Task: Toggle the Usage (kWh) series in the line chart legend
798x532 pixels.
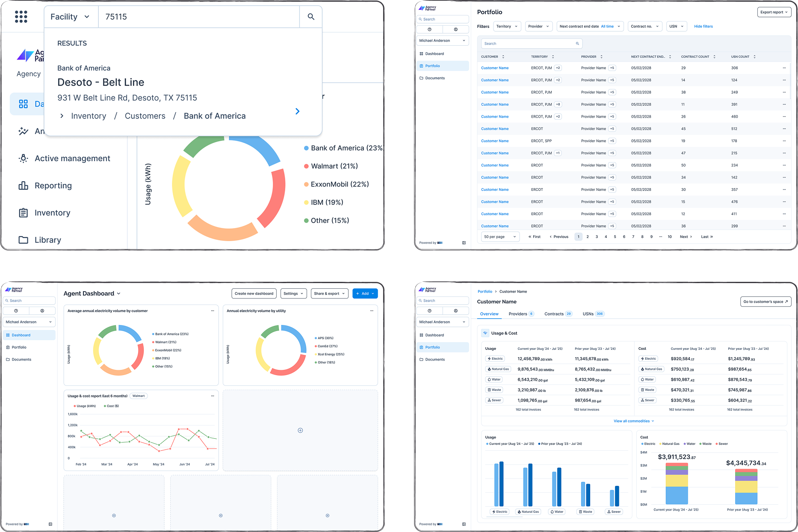Action: 85,406
